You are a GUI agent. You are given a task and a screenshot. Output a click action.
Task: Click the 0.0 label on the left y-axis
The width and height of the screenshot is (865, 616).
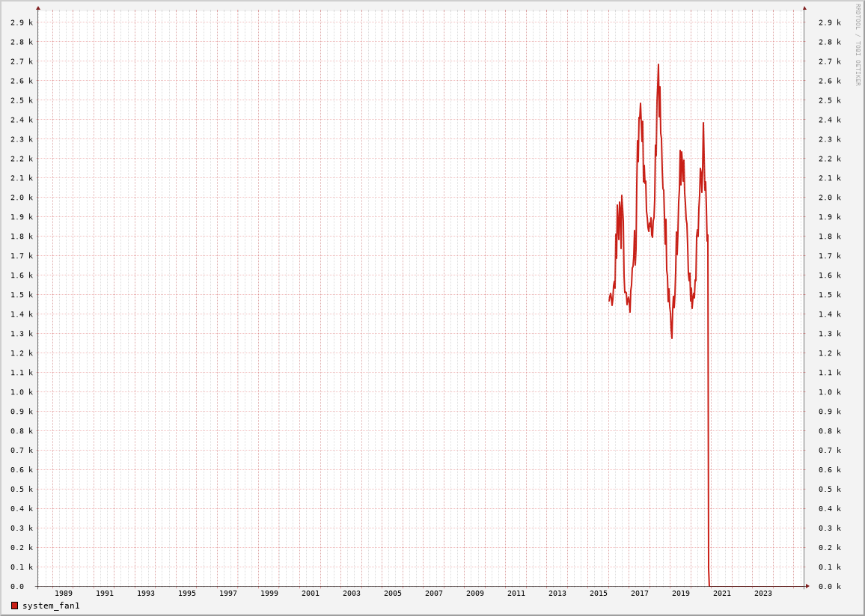[17, 587]
